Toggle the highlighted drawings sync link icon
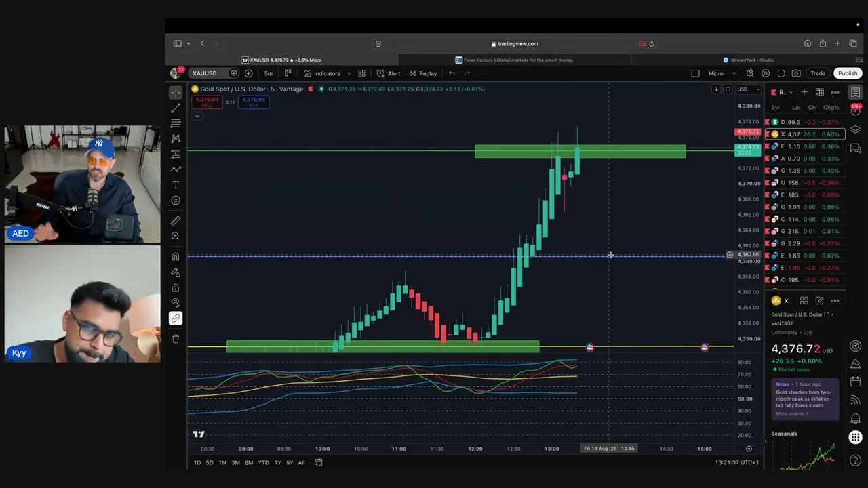 176,319
